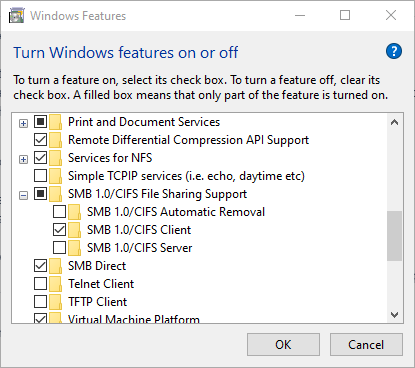The image size is (415, 368).
Task: Enable the SMB 1.0/CIFS Server checkbox
Action: pos(59,248)
